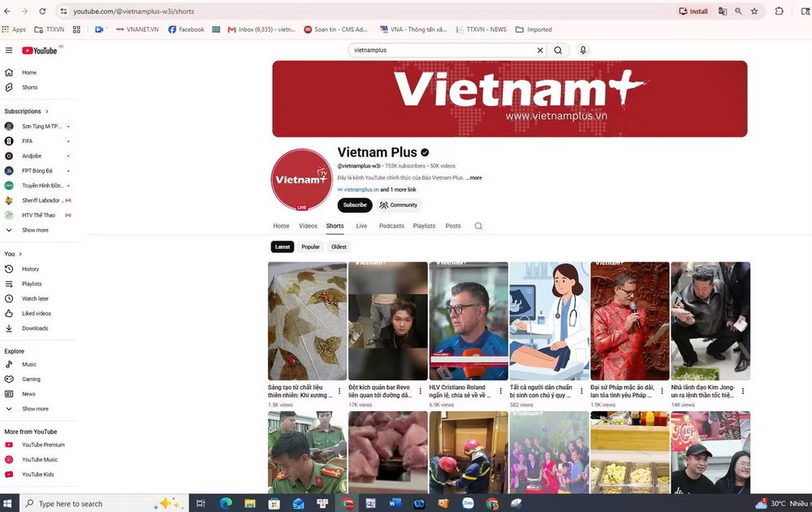Viewport: 812px width, 512px height.
Task: Start voice search with microphone icon
Action: (x=583, y=50)
